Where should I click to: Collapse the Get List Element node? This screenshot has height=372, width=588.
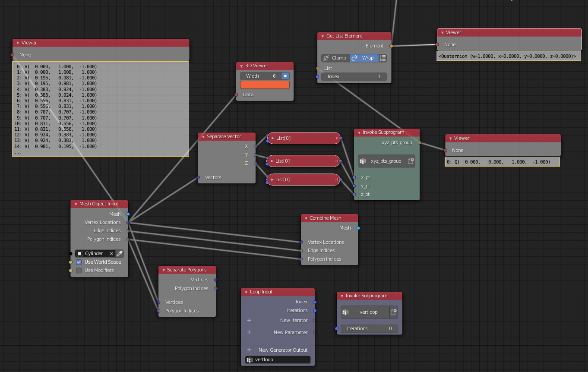(322, 36)
